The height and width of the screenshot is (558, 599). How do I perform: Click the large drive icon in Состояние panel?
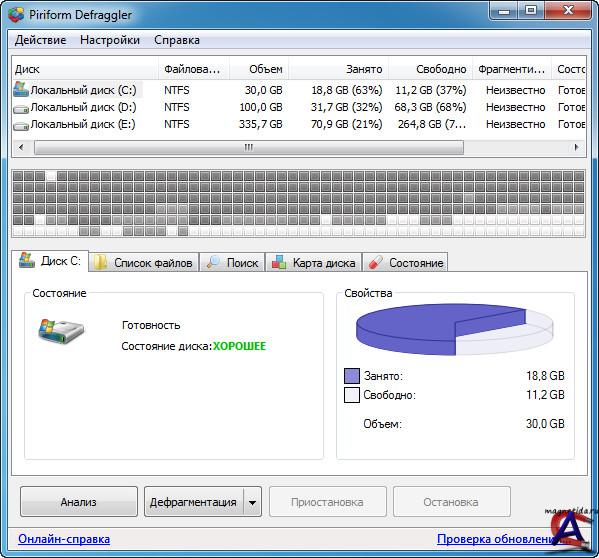coord(61,331)
